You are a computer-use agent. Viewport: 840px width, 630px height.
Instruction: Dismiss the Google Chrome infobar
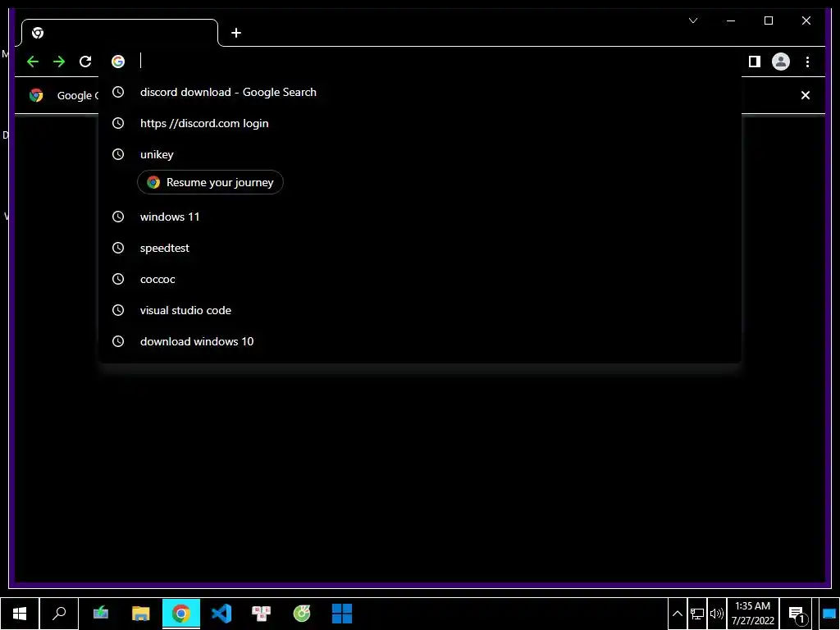pyautogui.click(x=806, y=95)
